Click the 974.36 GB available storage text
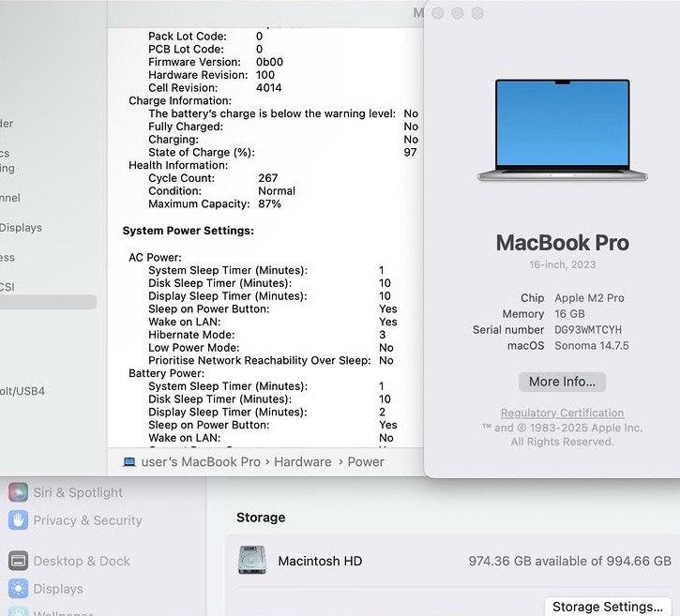 point(570,561)
